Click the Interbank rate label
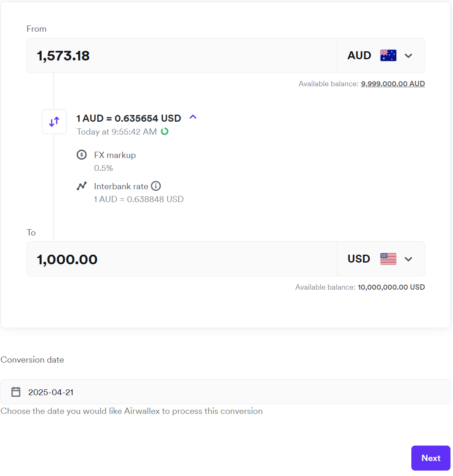 click(x=121, y=186)
